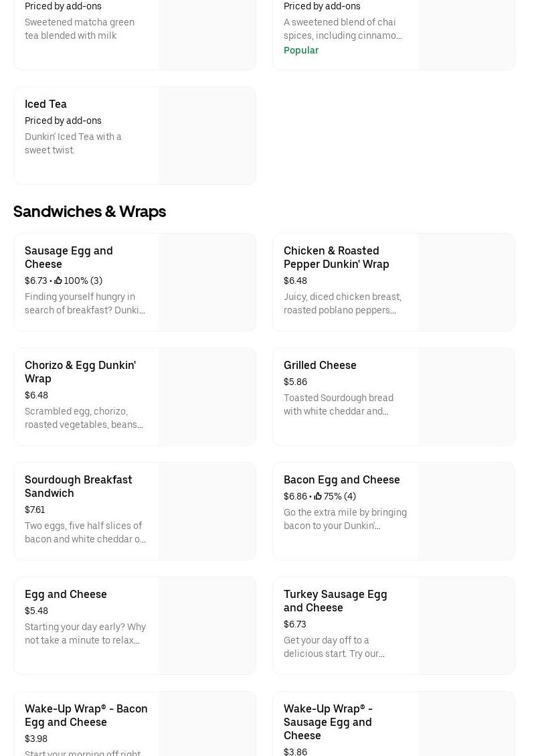Open the Grilled Cheese item
The height and width of the screenshot is (756, 538).
320,366
